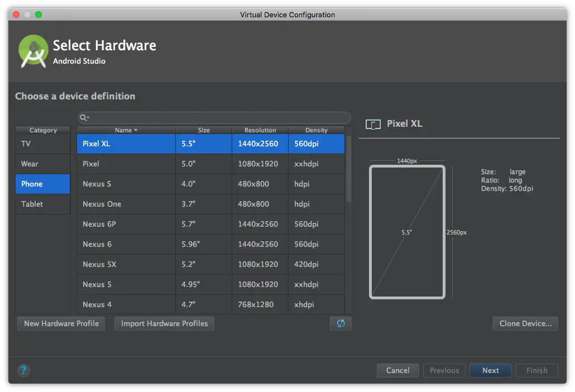This screenshot has width=575, height=392.
Task: Click the Pixel XL device preview outline
Action: [x=407, y=232]
